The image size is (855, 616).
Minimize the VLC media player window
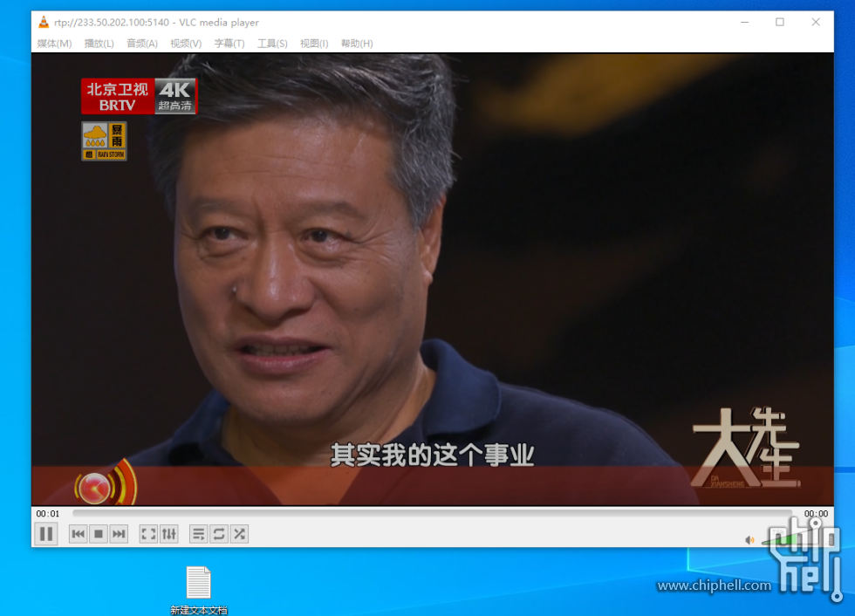point(744,23)
